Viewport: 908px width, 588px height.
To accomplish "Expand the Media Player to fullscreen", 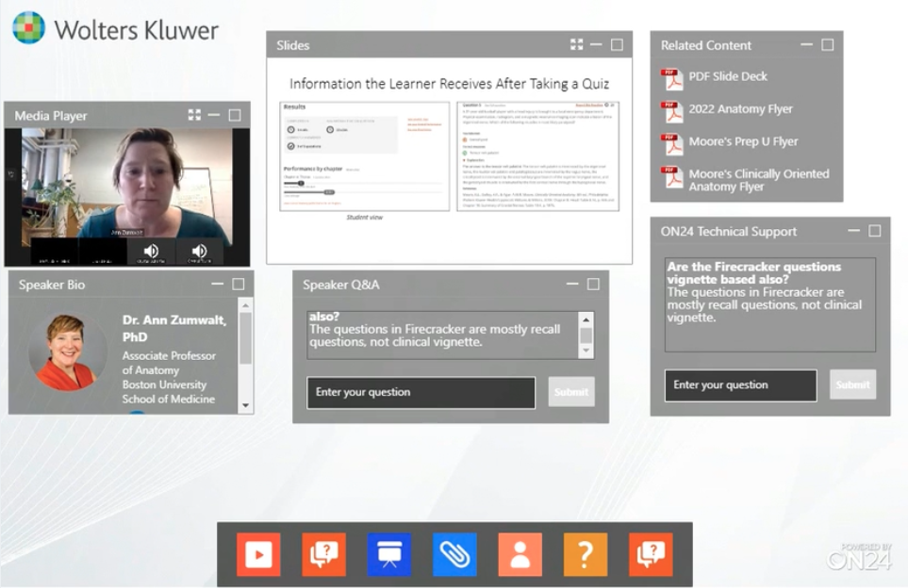I will 194,115.
